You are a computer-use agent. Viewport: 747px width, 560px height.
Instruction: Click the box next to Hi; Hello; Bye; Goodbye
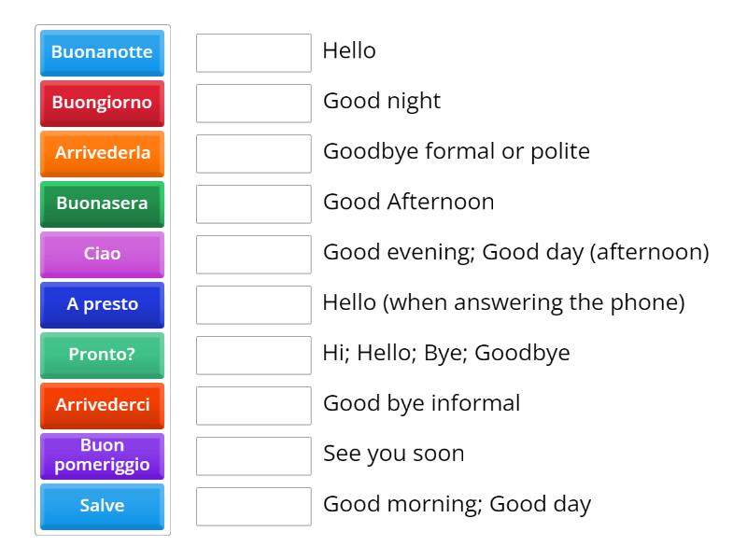pos(253,355)
